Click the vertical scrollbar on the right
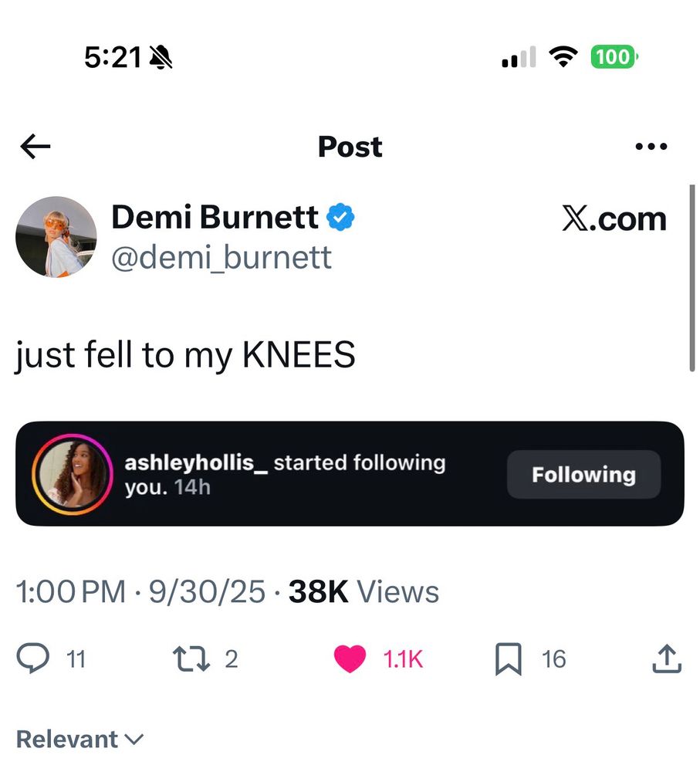 (692, 278)
